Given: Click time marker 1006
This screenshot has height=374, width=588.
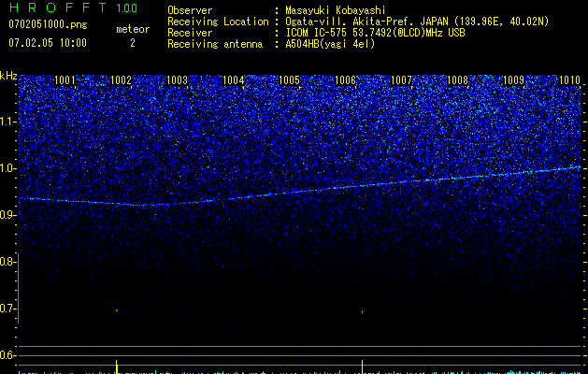Looking at the screenshot, I should coord(345,80).
